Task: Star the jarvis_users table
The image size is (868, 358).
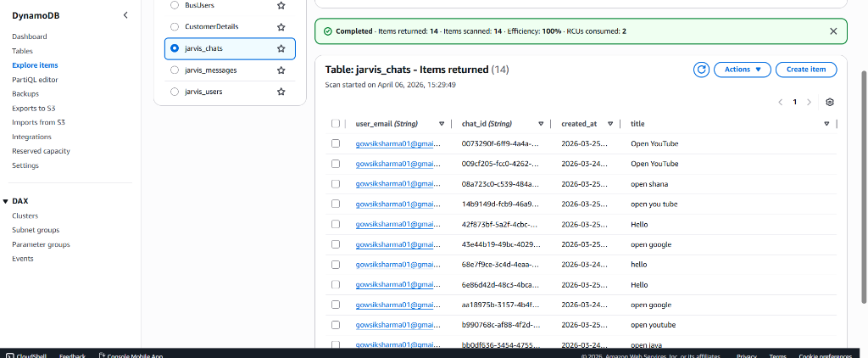Action: (x=281, y=92)
